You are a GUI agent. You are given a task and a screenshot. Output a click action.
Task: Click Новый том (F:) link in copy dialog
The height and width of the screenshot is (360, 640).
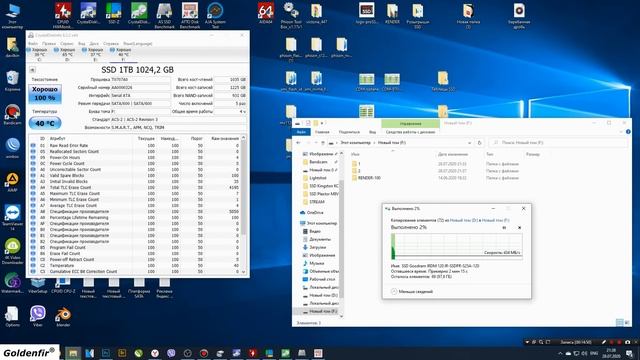click(x=496, y=220)
